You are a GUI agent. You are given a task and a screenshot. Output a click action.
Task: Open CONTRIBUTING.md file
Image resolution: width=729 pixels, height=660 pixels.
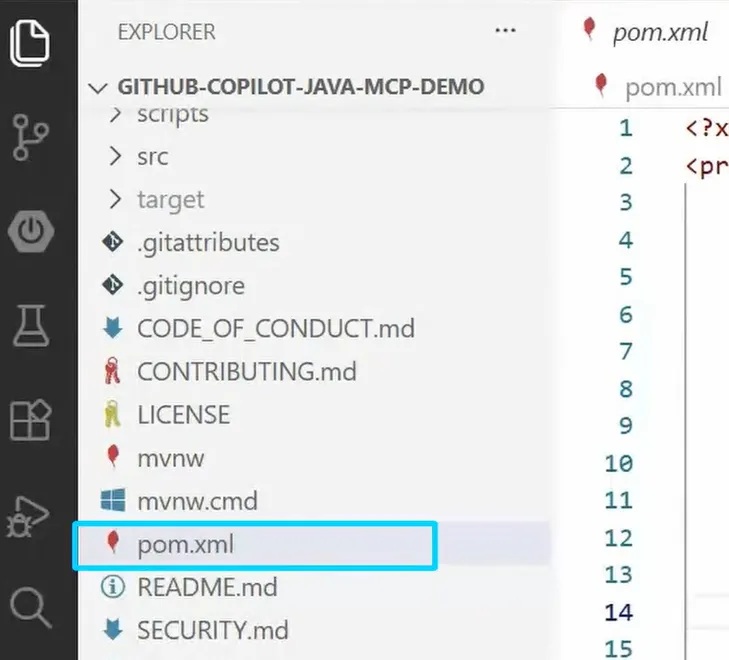click(247, 371)
